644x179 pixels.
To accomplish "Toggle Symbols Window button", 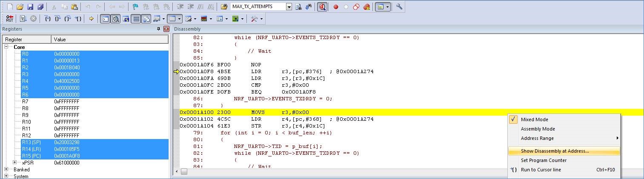I will click(x=126, y=19).
